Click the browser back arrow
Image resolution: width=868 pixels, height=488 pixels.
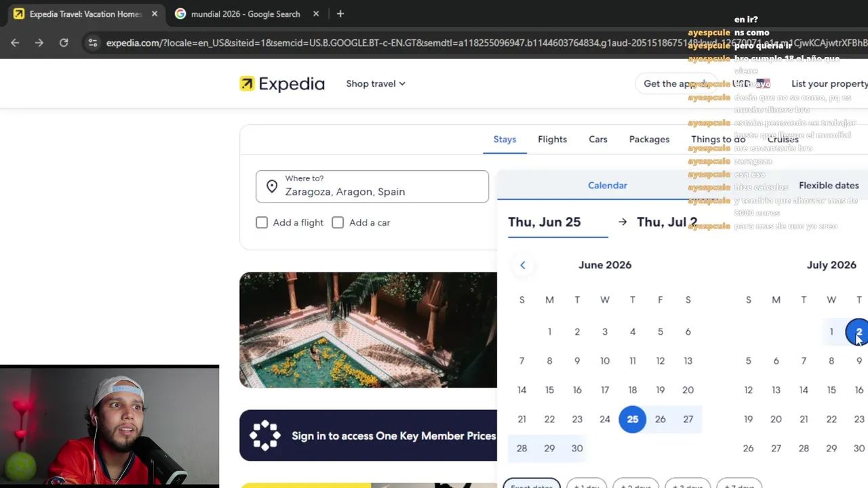[15, 43]
